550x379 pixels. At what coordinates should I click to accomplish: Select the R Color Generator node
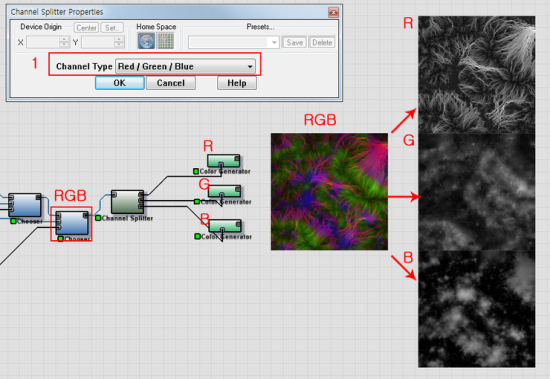224,160
